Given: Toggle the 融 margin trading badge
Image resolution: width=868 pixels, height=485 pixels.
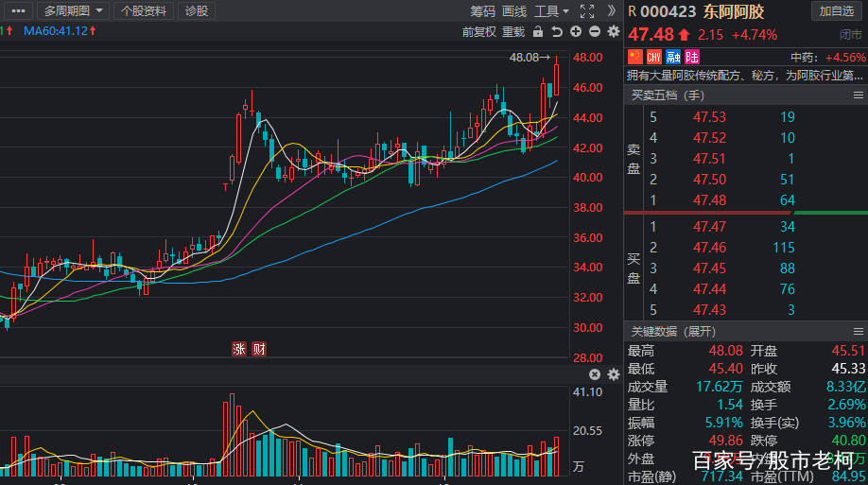Looking at the screenshot, I should (672, 57).
